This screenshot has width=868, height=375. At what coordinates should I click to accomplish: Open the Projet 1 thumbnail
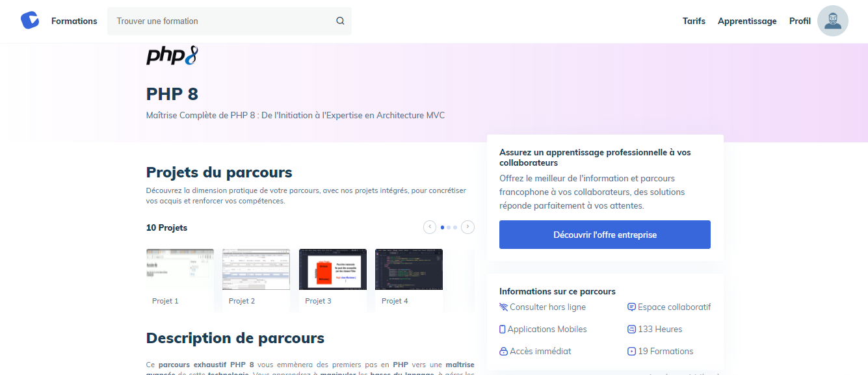coord(180,269)
